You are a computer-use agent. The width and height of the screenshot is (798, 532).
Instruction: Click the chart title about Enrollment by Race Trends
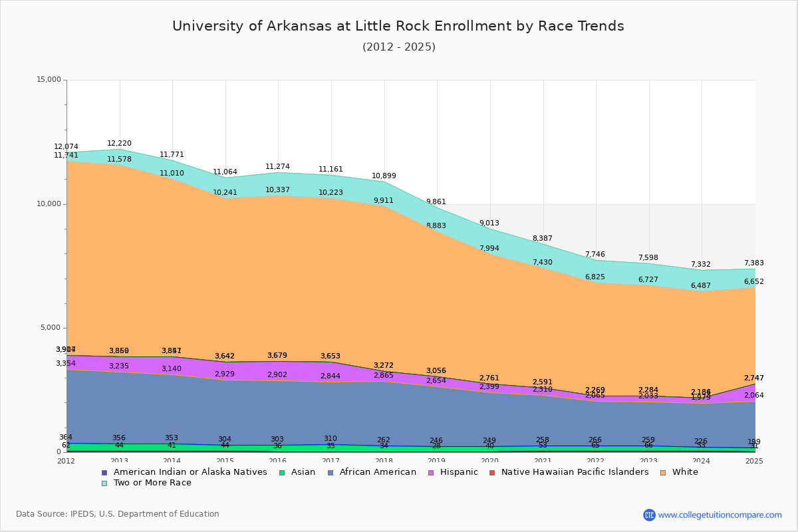398,26
